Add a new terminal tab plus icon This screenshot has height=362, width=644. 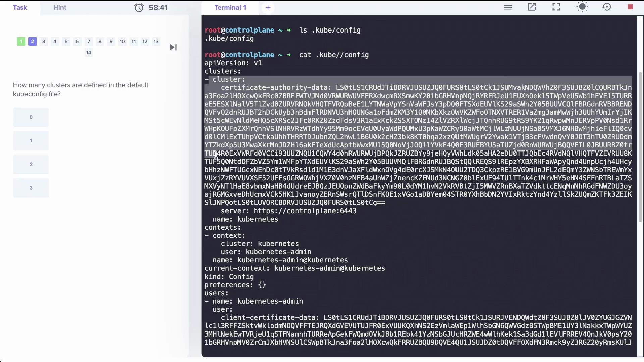(268, 8)
